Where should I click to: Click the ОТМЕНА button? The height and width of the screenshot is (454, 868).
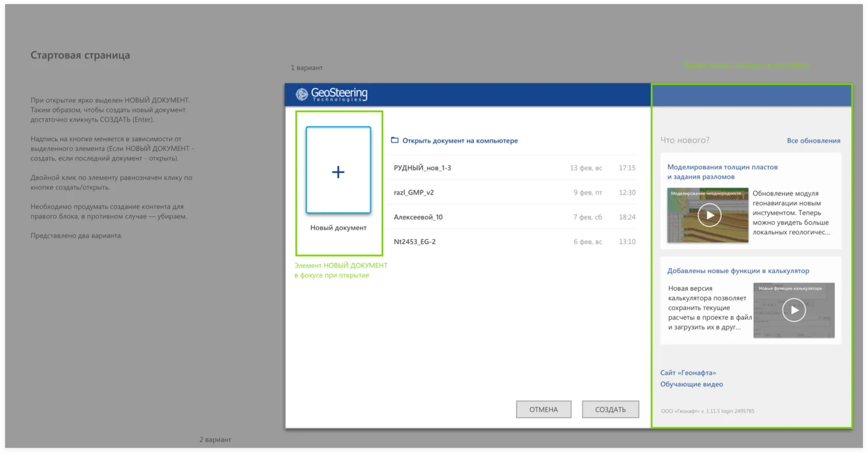click(544, 410)
